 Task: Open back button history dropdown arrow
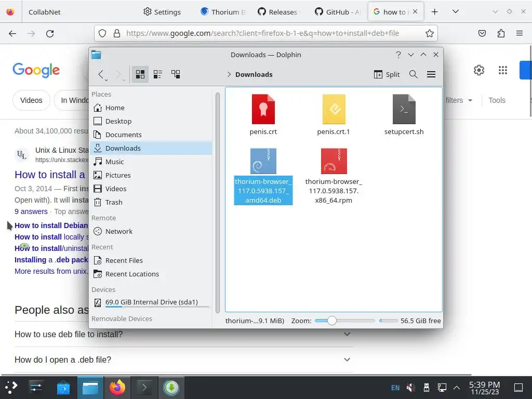[106, 80]
